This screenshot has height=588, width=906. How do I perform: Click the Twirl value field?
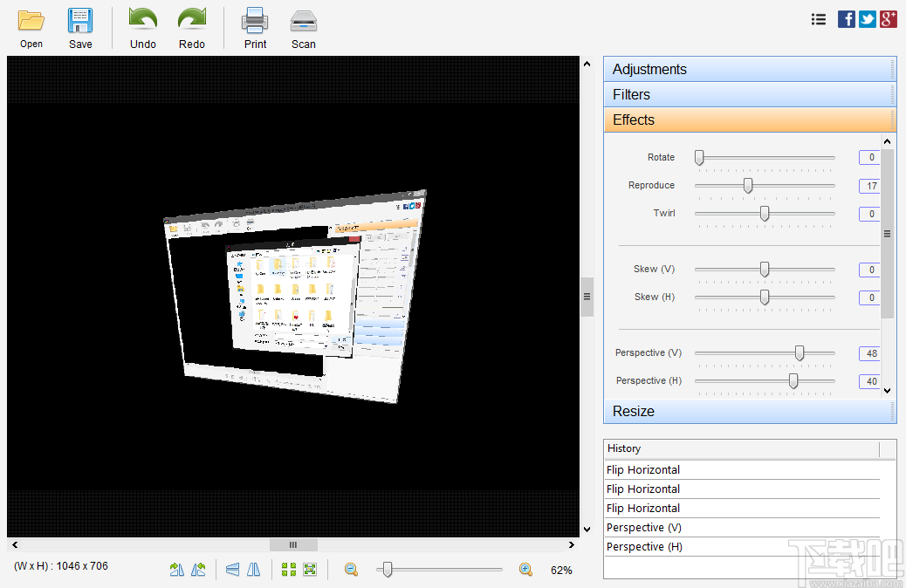point(869,214)
